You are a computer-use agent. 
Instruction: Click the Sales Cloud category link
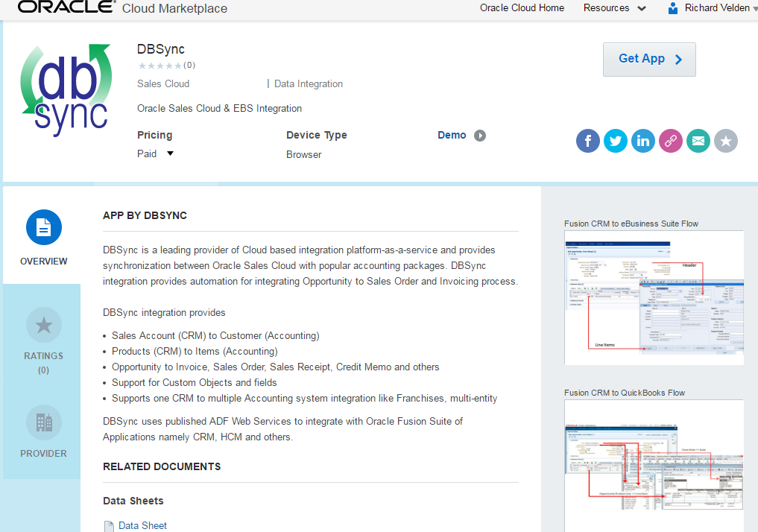pos(163,84)
